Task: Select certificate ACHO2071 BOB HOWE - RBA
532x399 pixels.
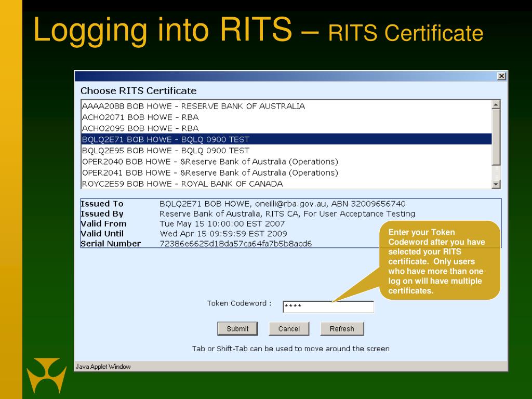Action: click(x=286, y=117)
